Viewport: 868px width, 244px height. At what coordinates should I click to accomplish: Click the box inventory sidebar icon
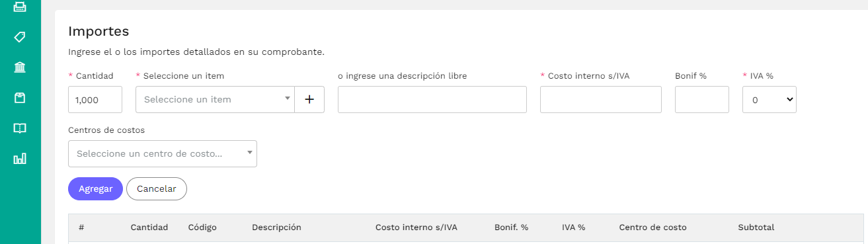click(20, 98)
